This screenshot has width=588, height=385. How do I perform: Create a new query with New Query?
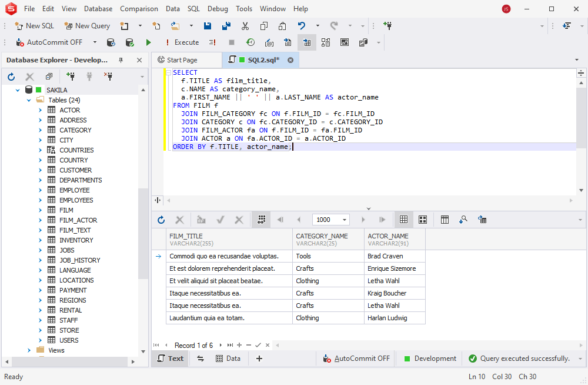click(87, 26)
